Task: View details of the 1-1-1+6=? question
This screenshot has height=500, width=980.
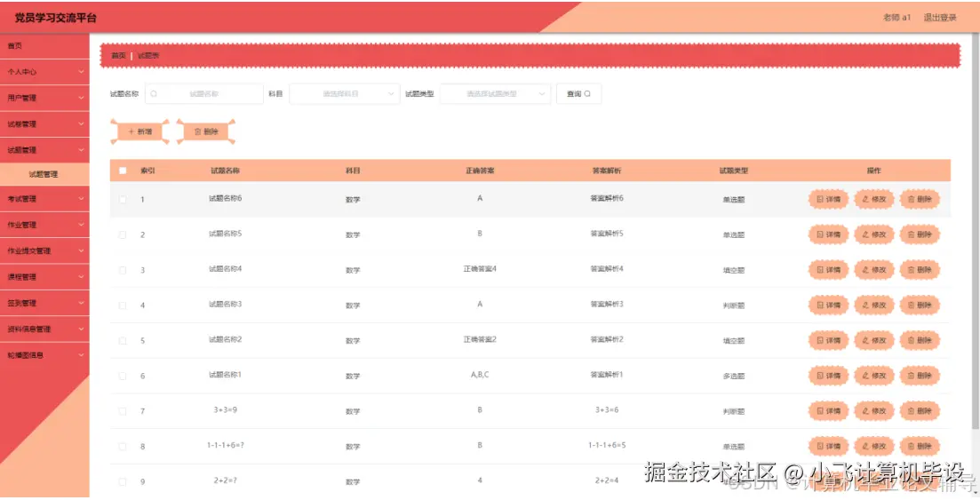Action: click(x=828, y=446)
